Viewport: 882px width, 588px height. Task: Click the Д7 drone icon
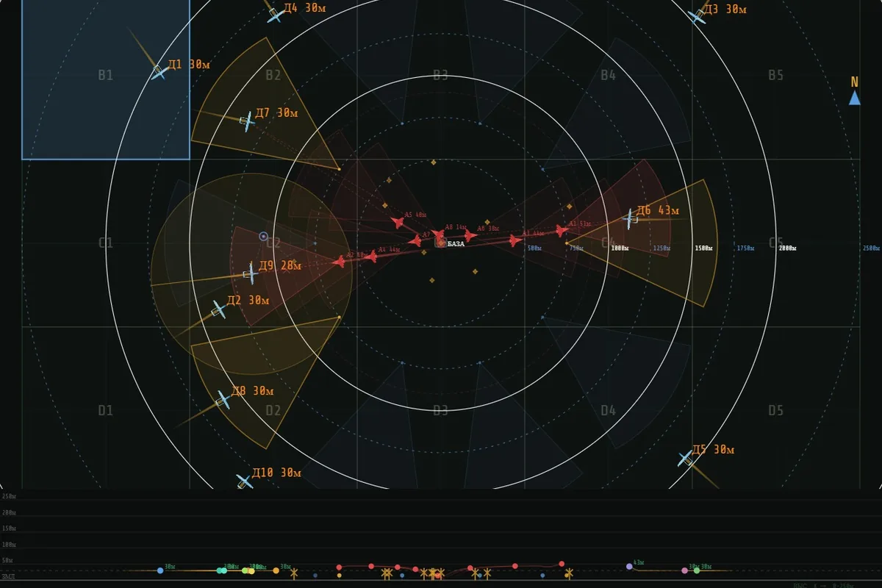(247, 121)
